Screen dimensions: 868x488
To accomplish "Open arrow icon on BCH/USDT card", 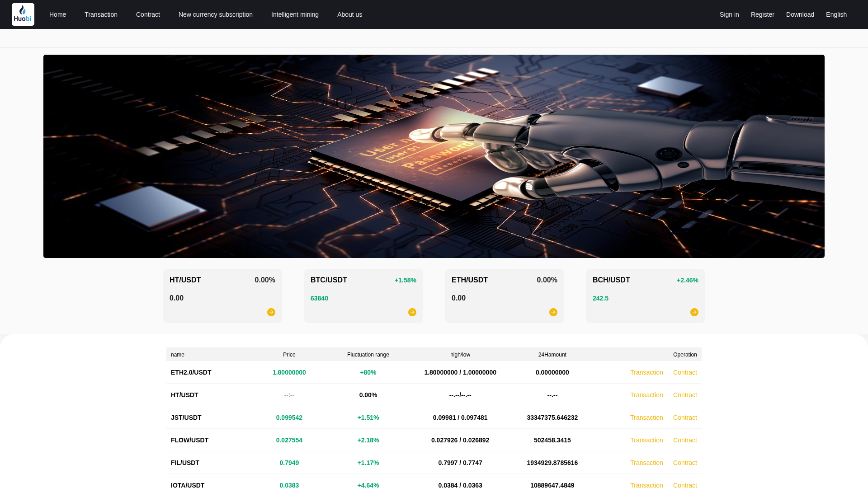I will (x=694, y=312).
